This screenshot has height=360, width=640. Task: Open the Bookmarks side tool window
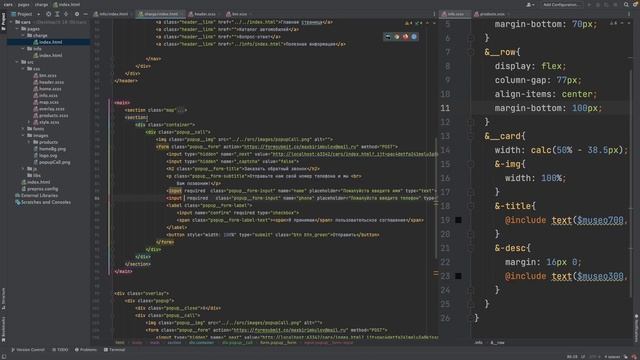pos(3,330)
